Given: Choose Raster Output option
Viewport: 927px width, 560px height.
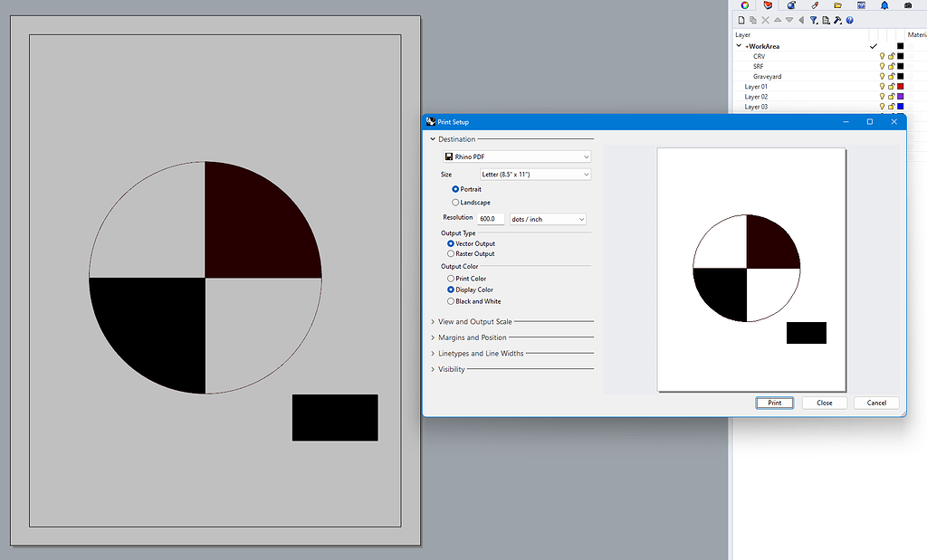Looking at the screenshot, I should pyautogui.click(x=452, y=254).
